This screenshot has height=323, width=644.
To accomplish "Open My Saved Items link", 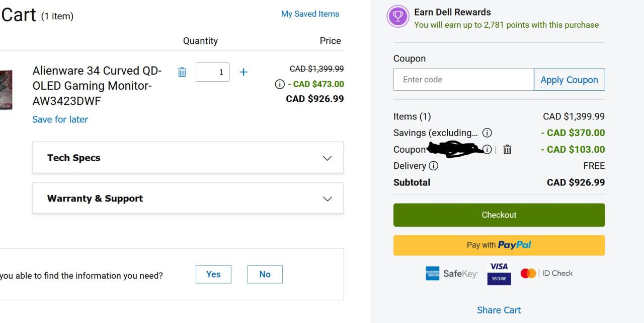I will (310, 14).
